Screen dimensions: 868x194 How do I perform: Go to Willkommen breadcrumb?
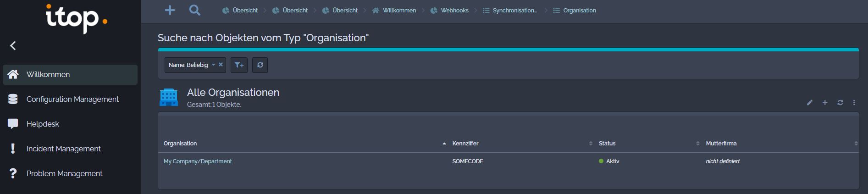point(394,10)
